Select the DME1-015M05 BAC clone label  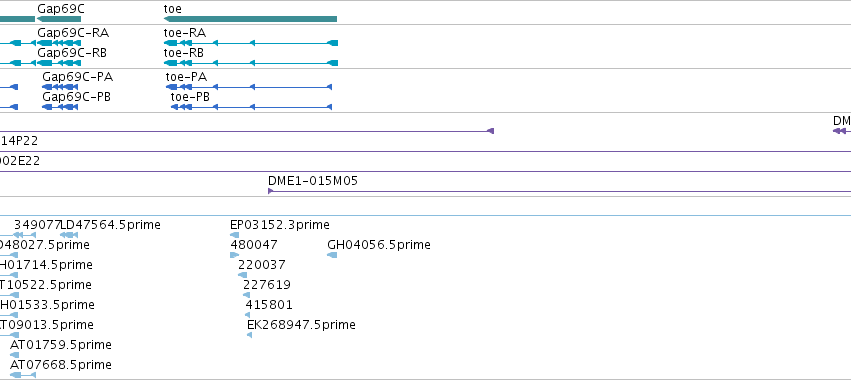tap(313, 181)
